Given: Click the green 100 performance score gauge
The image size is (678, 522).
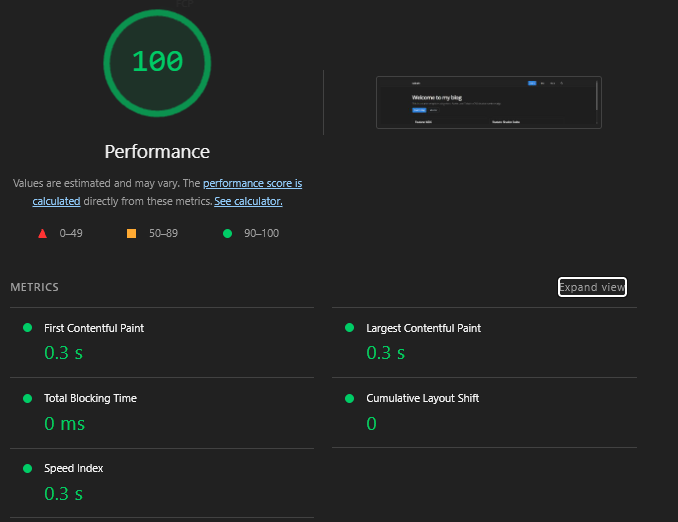Looking at the screenshot, I should pos(157,62).
